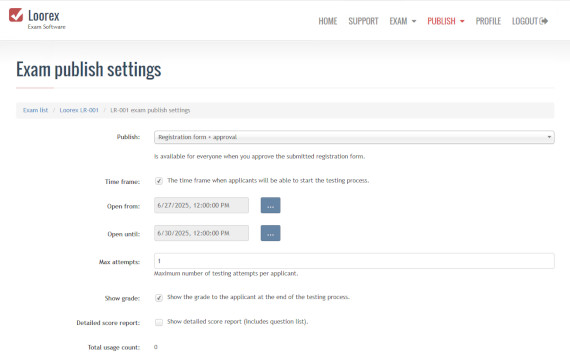Click the 'LR-001 exam publish settings' breadcrumb text
This screenshot has width=570, height=360.
tap(150, 110)
